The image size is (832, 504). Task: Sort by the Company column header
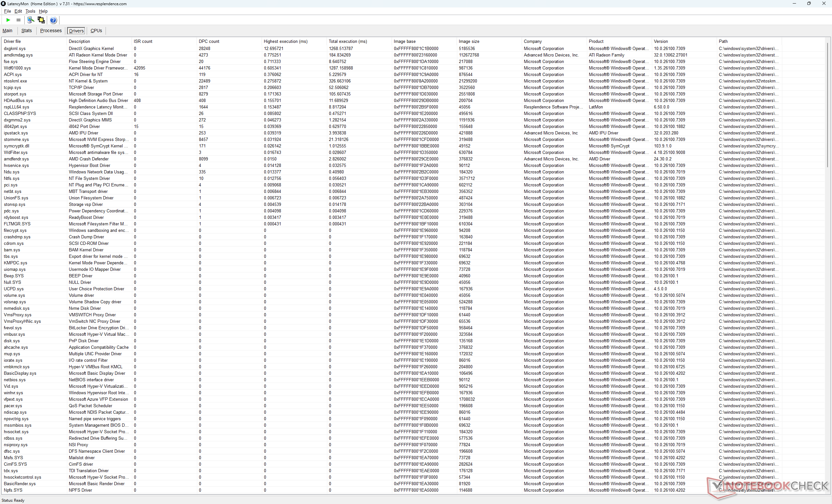532,42
